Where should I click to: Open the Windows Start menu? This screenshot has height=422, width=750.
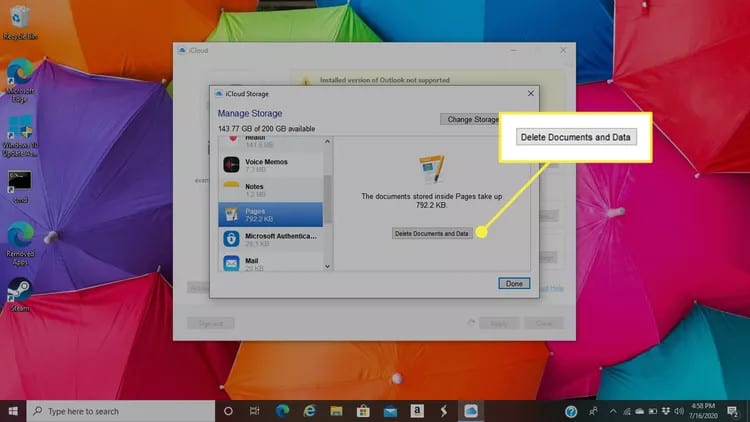[x=13, y=411]
